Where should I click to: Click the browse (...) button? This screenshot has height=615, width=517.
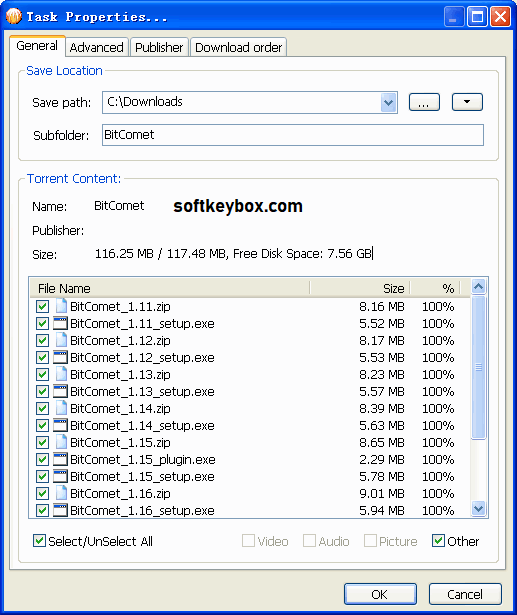click(x=424, y=102)
